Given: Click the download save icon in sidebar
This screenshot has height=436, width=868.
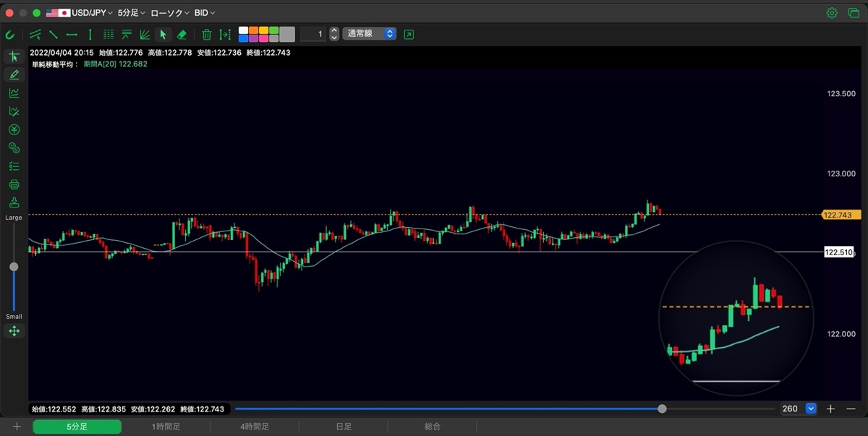Looking at the screenshot, I should pos(14,202).
